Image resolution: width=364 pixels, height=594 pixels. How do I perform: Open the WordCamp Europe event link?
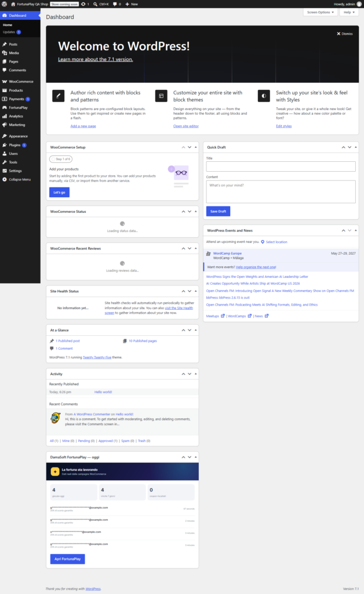point(227,253)
